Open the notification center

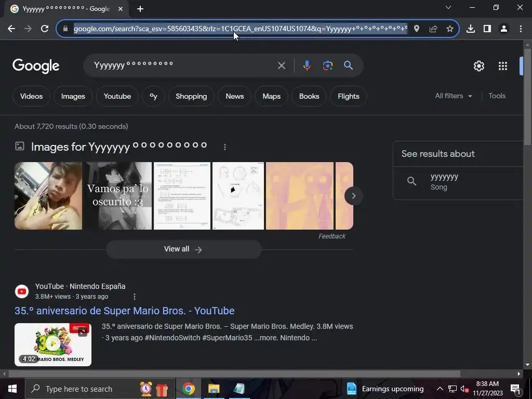pos(515,389)
